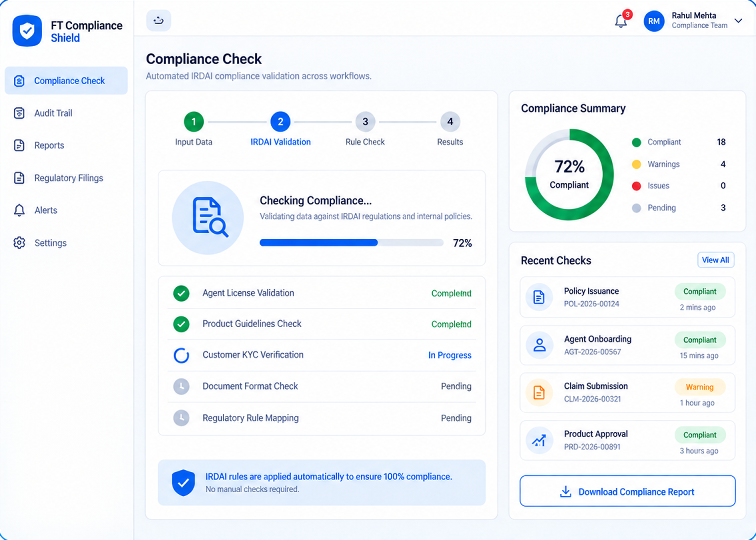
Task: Click clock icon for Regulatory Rule Mapping
Action: coord(182,418)
